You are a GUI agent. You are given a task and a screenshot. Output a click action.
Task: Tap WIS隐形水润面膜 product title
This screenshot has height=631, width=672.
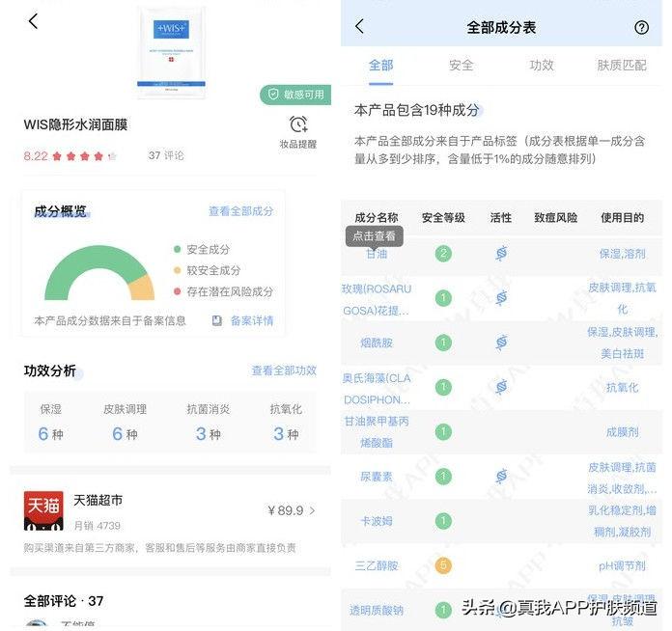pyautogui.click(x=75, y=124)
